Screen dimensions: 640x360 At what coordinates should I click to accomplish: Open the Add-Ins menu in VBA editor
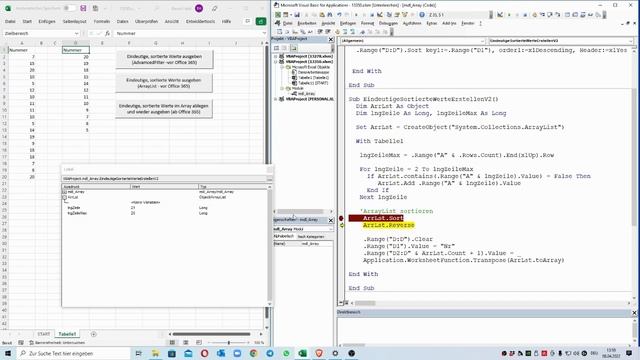[x=449, y=23]
